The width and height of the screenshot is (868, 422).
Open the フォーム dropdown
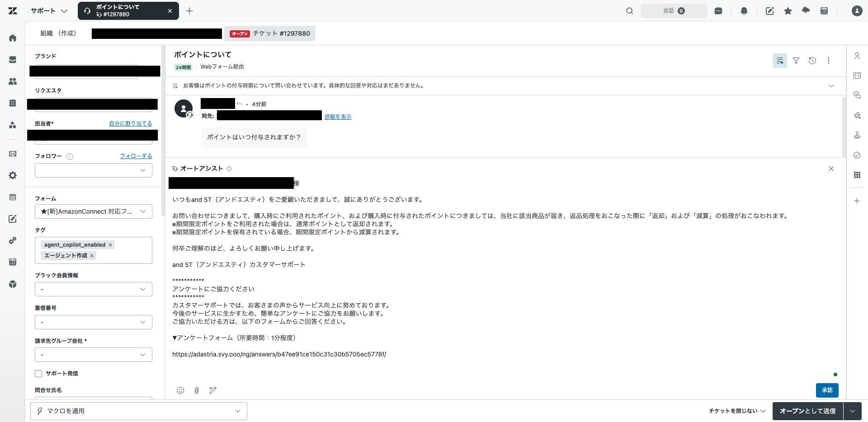point(94,211)
